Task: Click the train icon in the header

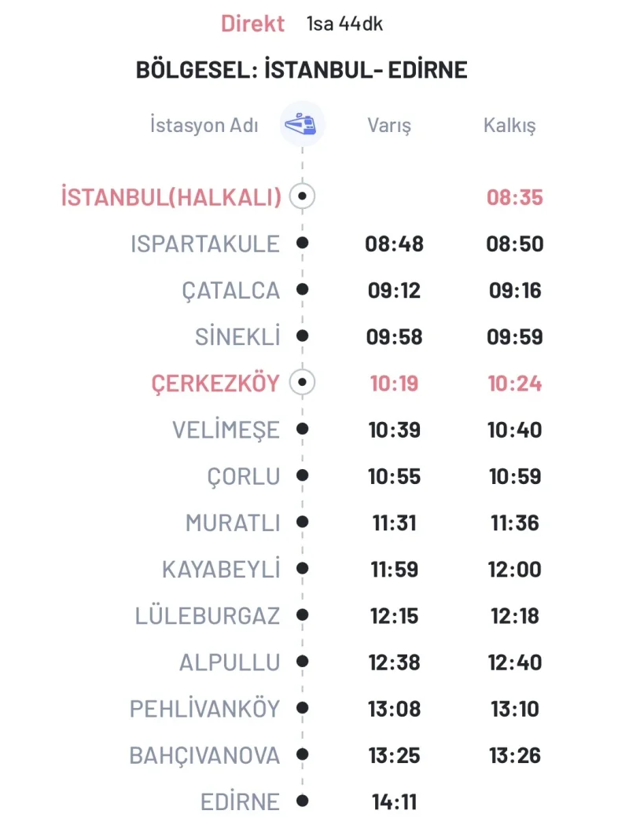Action: (x=302, y=124)
